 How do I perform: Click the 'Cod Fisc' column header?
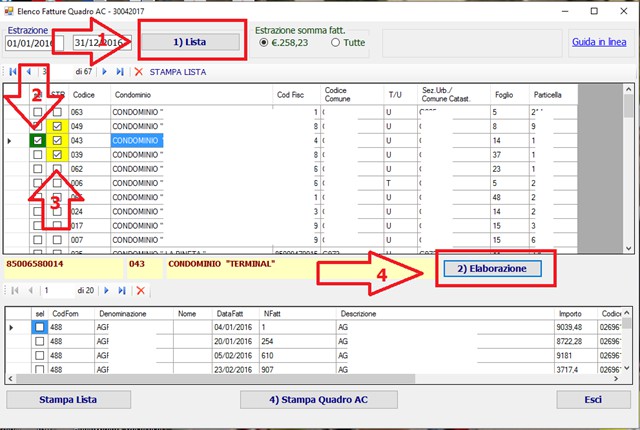(x=296, y=95)
